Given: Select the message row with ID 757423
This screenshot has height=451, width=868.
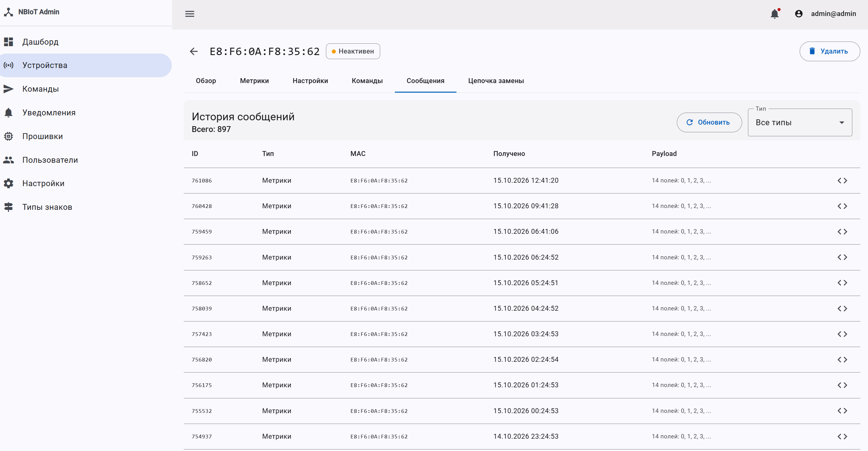Looking at the screenshot, I should click(x=522, y=334).
